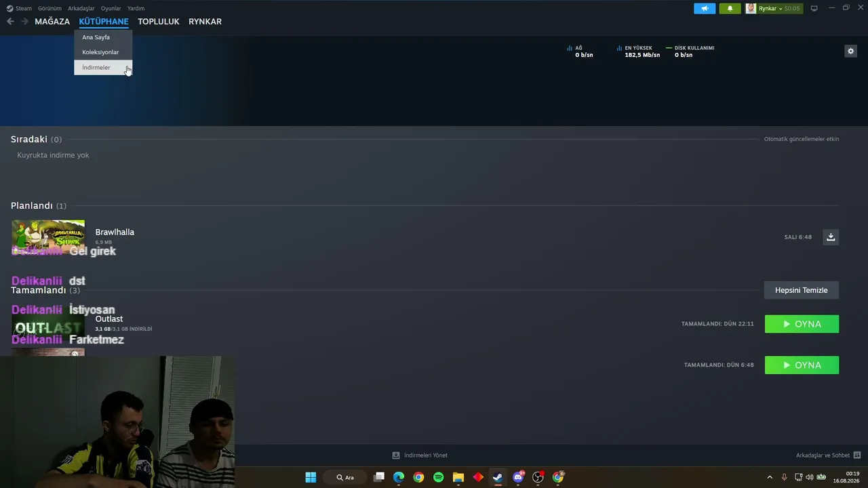Image resolution: width=868 pixels, height=488 pixels.
Task: Show hidden system tray icons
Action: pos(770,477)
